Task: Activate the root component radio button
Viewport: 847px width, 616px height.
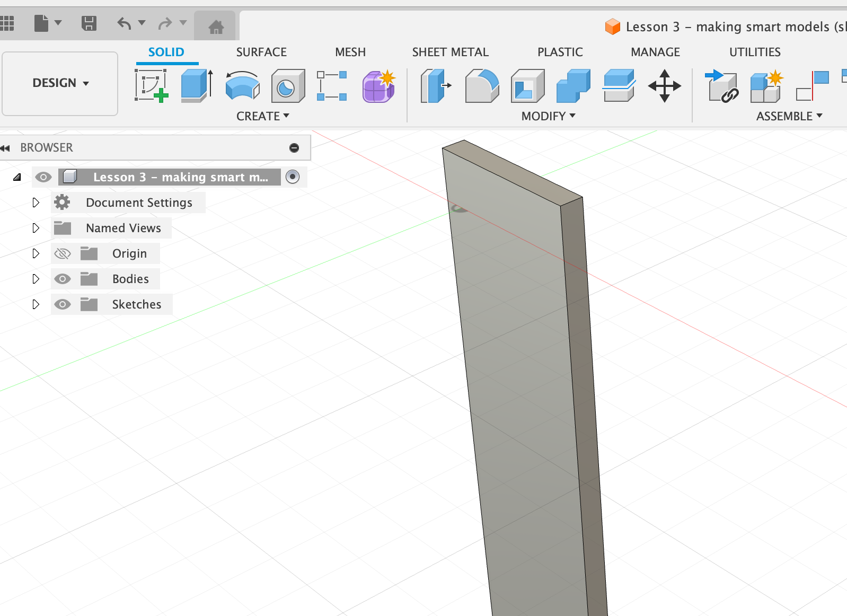Action: tap(293, 177)
